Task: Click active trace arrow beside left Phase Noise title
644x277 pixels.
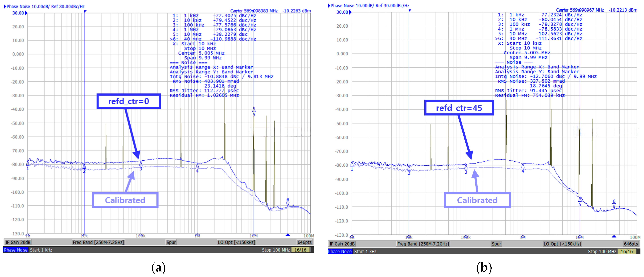Action: pos(5,6)
